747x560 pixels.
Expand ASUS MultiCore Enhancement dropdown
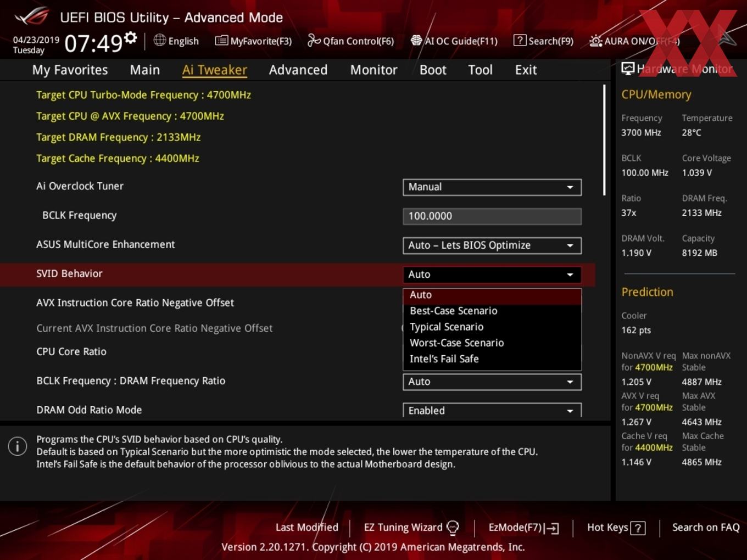[x=492, y=245]
